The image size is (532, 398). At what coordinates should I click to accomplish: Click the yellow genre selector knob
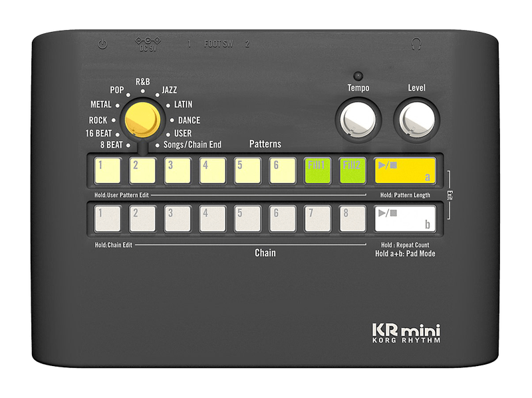[x=142, y=120]
